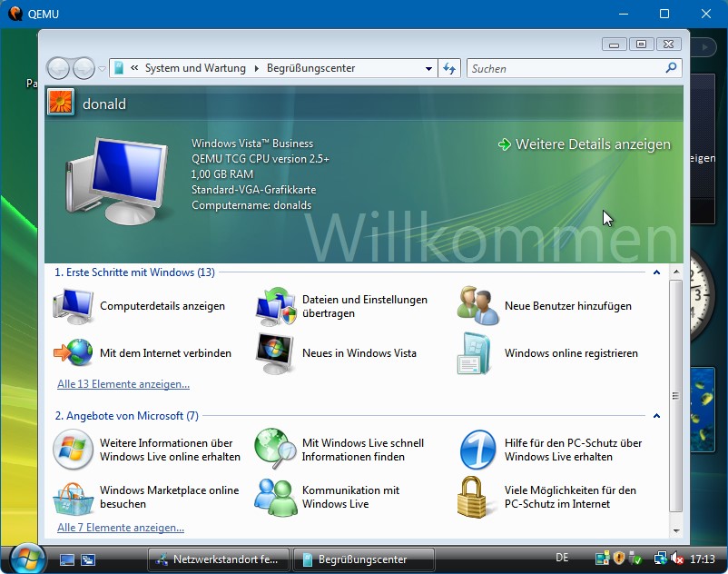Click Alle 7 Elemente anzeigen link
This screenshot has width=728, height=574.
coord(121,528)
